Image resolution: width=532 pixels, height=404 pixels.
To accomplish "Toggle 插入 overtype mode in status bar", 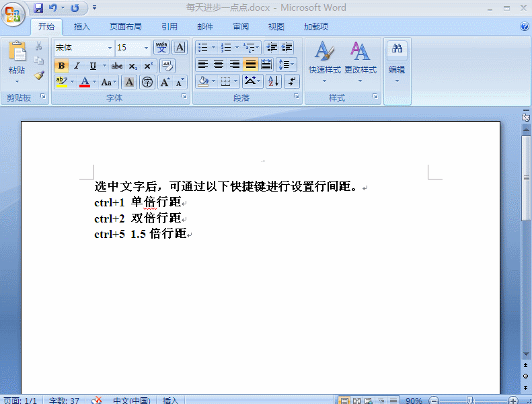I will [x=170, y=401].
